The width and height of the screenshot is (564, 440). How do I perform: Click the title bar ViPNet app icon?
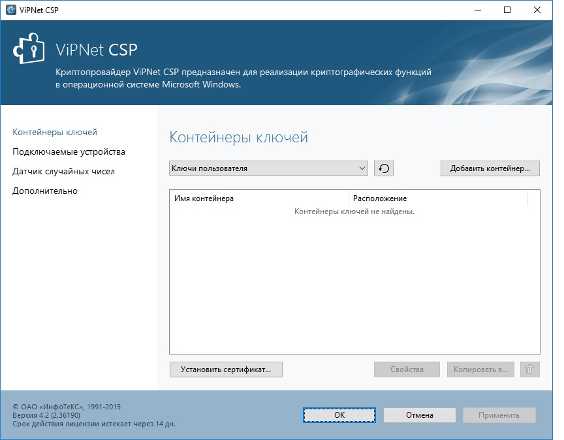11,10
